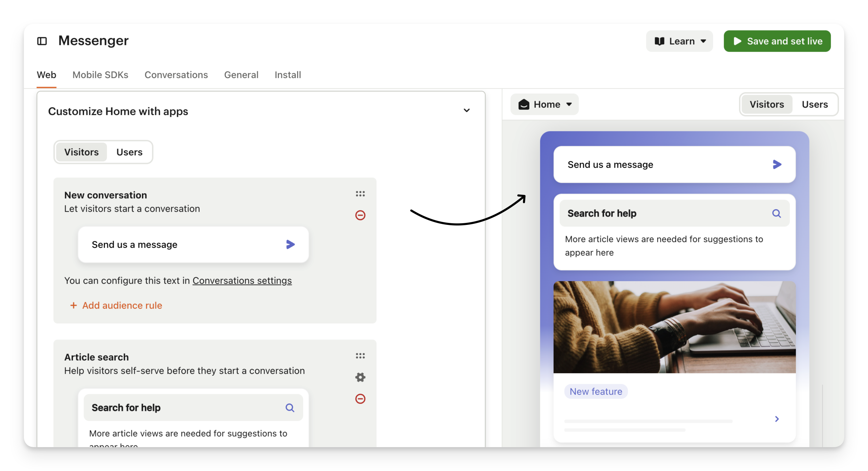This screenshot has width=868, height=471.
Task: Select Users in the Customize Home toggle
Action: [129, 152]
